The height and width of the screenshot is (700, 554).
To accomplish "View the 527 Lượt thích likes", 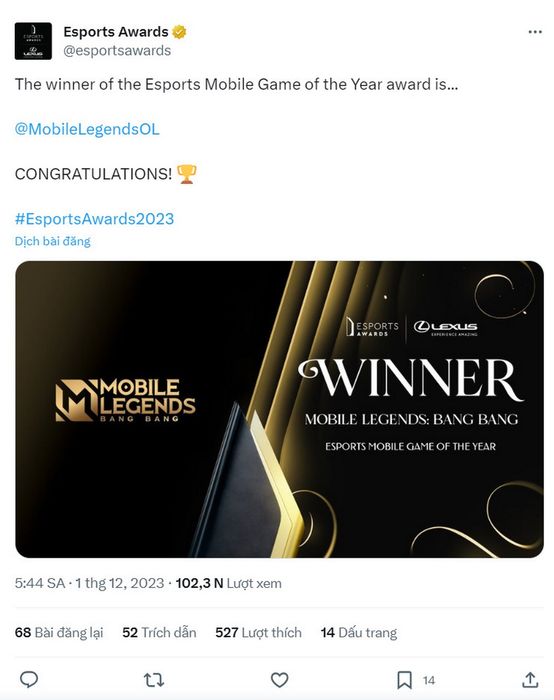I will (x=258, y=632).
